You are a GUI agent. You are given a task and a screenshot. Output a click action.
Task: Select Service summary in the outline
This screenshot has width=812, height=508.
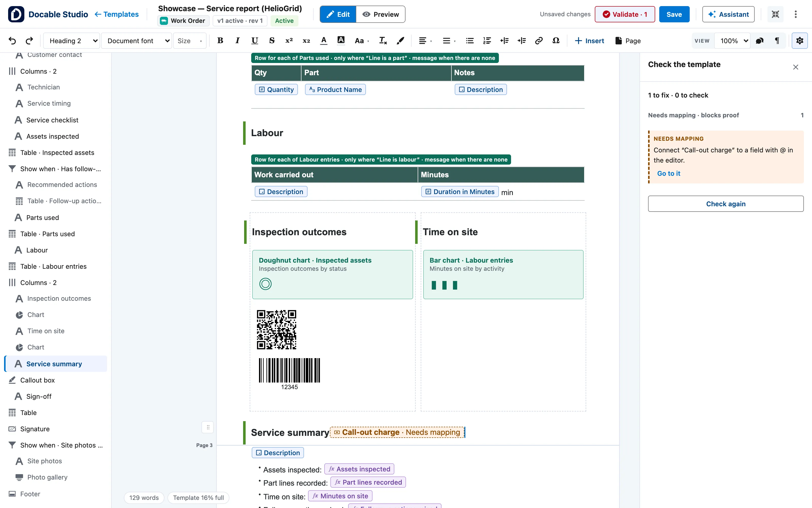click(56, 364)
